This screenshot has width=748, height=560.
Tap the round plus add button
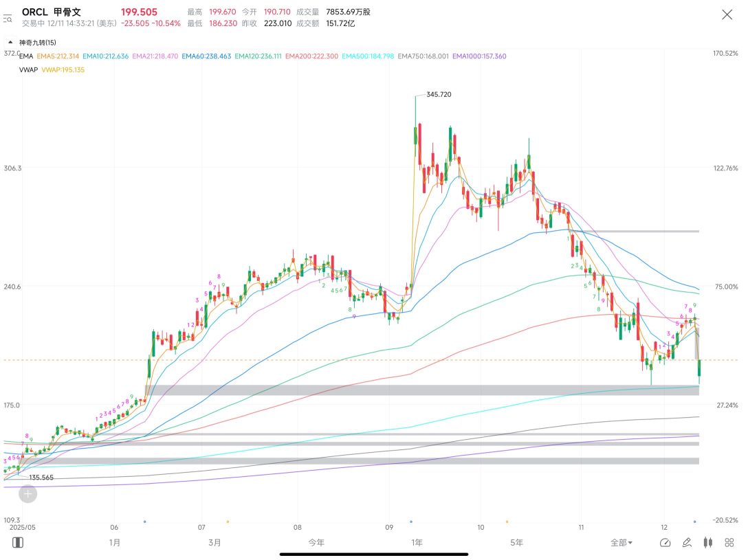[x=27, y=494]
